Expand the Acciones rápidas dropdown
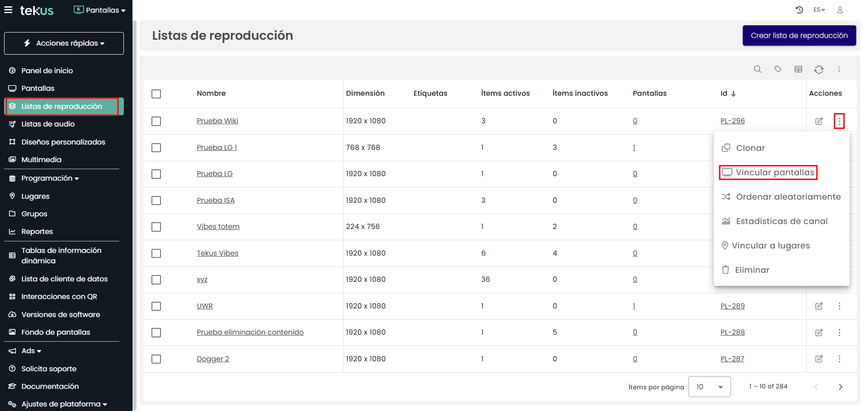The image size is (868, 411). click(64, 43)
